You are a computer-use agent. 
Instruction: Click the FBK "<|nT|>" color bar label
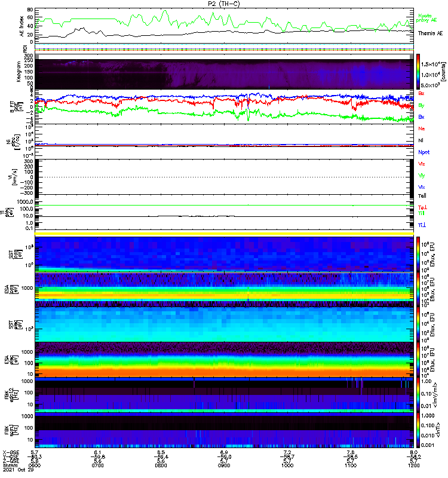438,430
